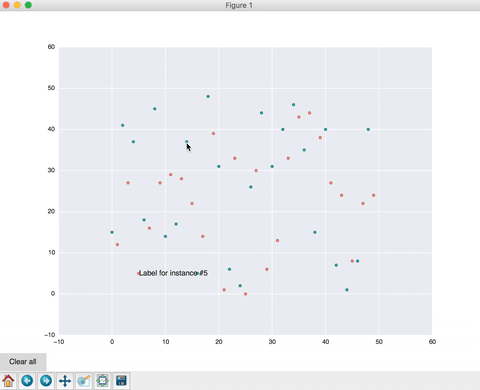Maximize the Figure 1 window

tap(28, 5)
